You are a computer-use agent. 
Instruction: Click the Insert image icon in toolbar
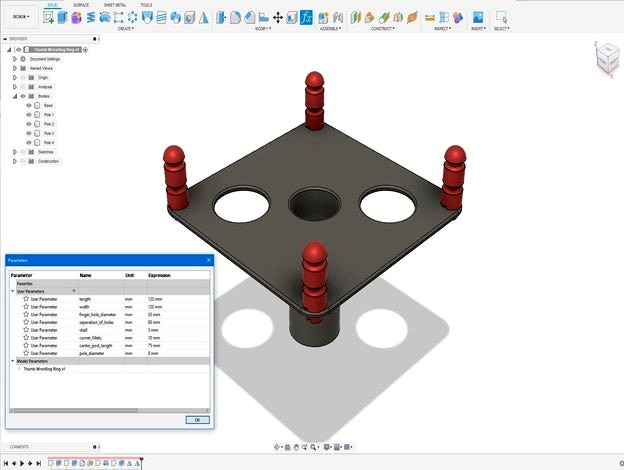478,18
